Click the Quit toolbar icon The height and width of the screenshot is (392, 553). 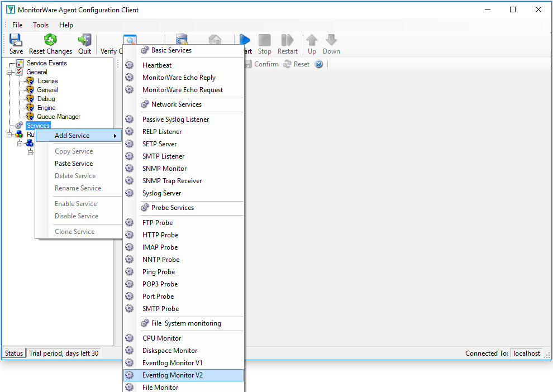(85, 40)
